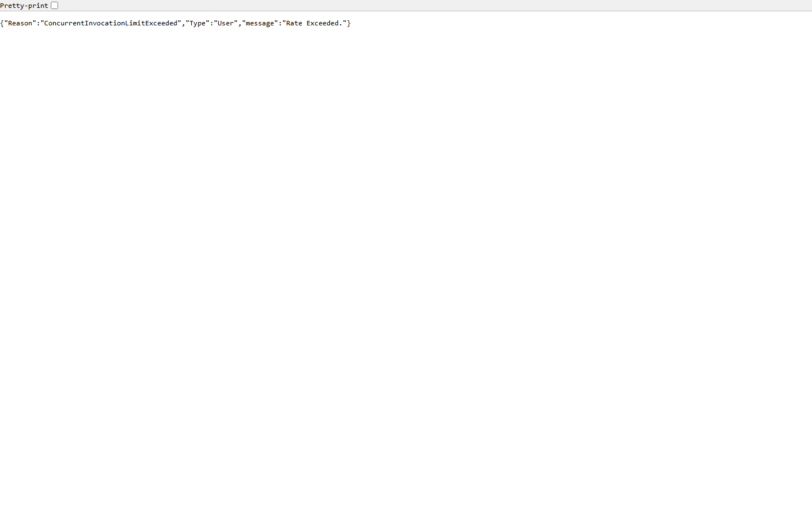
Task: Select the "message" JSON key
Action: click(259, 23)
